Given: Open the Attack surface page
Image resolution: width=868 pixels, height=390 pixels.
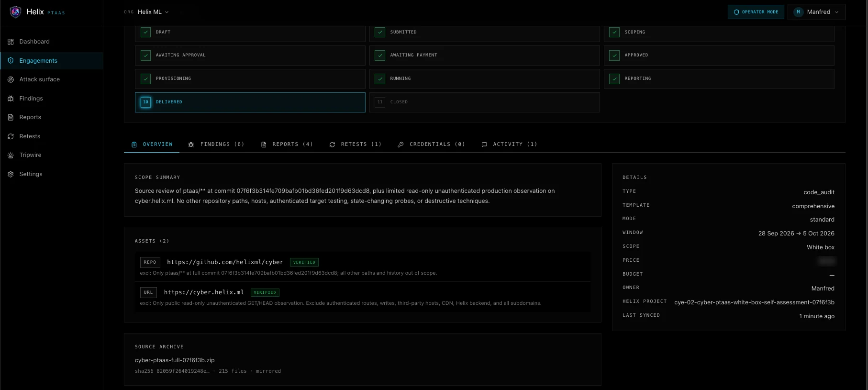Looking at the screenshot, I should click(51, 79).
